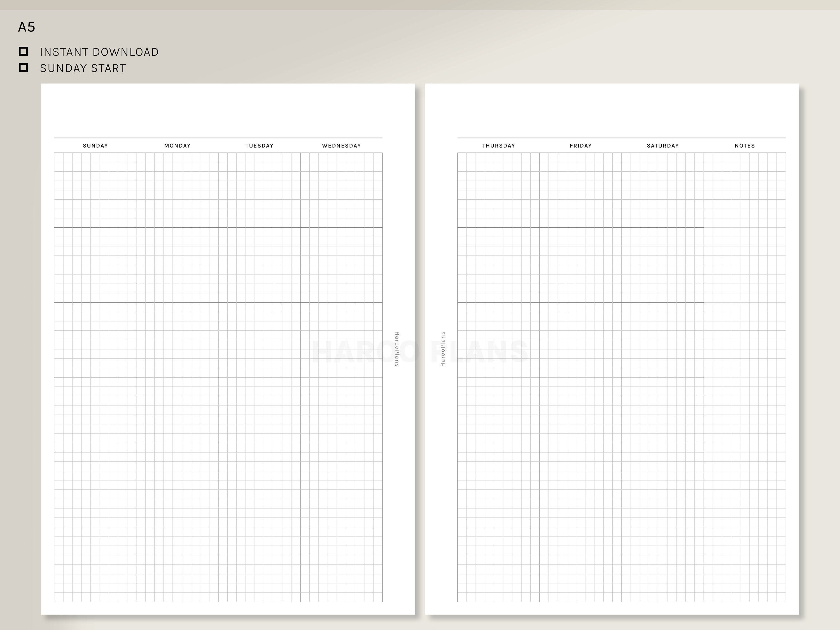This screenshot has width=840, height=630.
Task: Click the checkbox beside SUNDAY START
Action: pos(23,67)
